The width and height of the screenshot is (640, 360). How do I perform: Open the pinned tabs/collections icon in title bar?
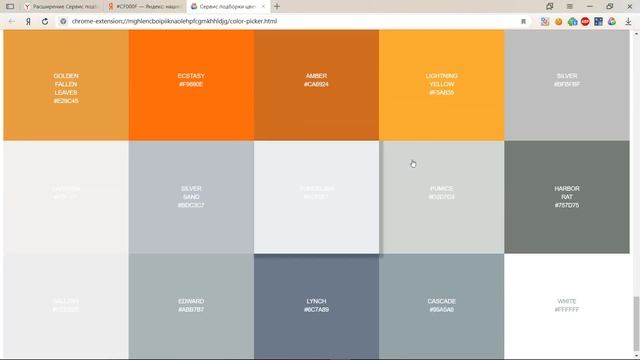550,7
